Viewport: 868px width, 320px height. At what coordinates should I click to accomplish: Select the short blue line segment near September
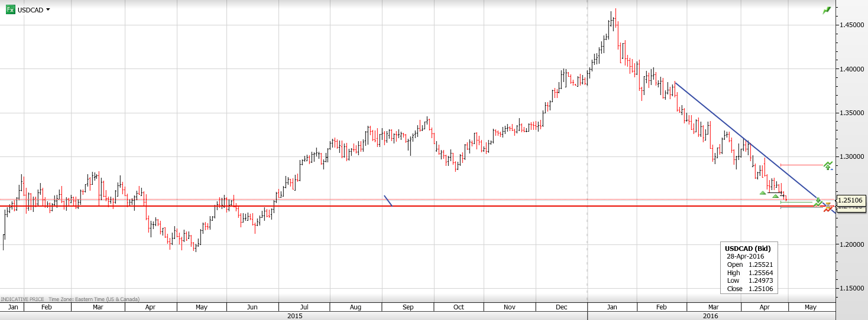click(x=388, y=201)
